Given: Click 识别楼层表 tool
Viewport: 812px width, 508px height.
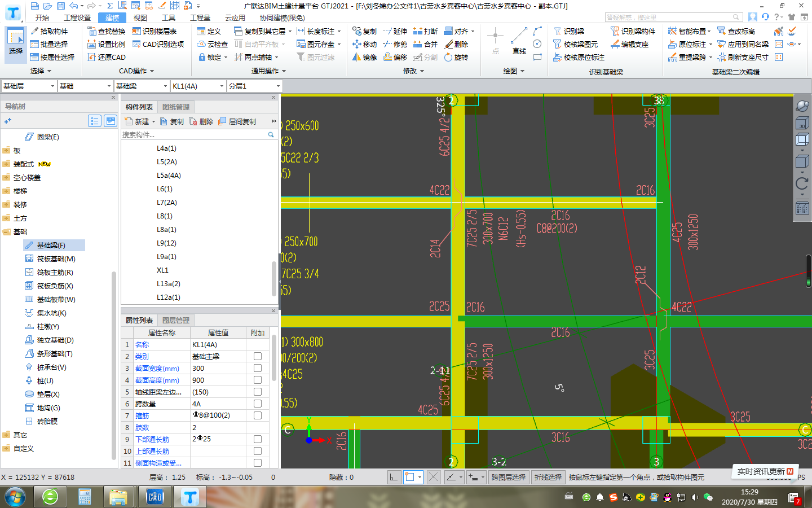Looking at the screenshot, I should [154, 31].
